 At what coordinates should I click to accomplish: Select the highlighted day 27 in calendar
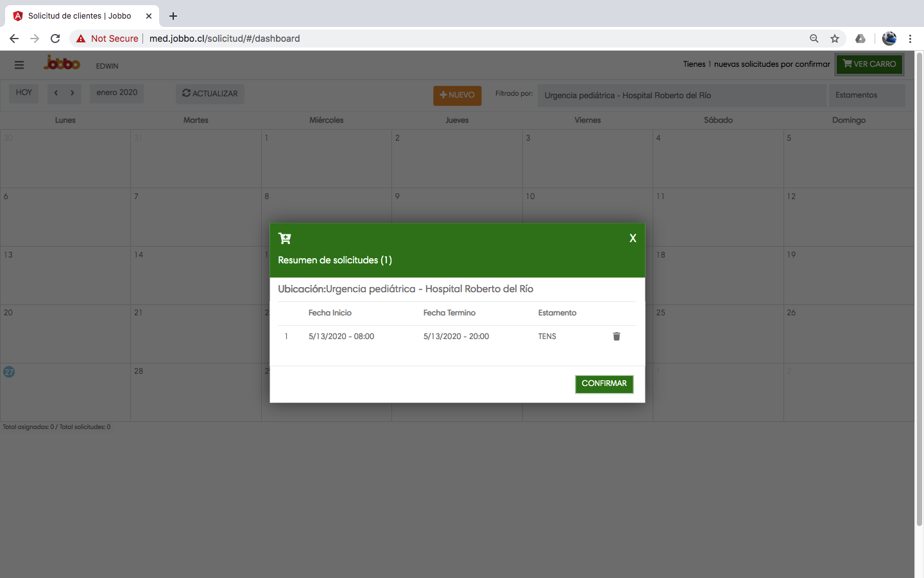pos(9,372)
